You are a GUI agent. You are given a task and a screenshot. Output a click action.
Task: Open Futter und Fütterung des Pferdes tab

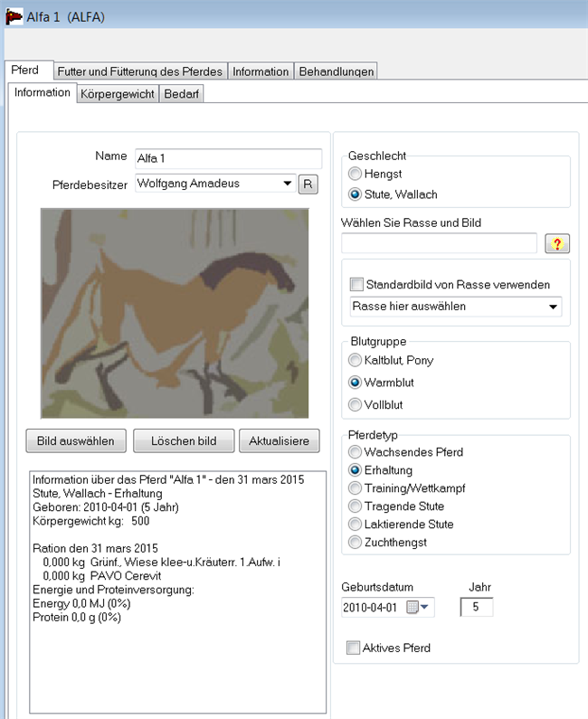click(140, 71)
